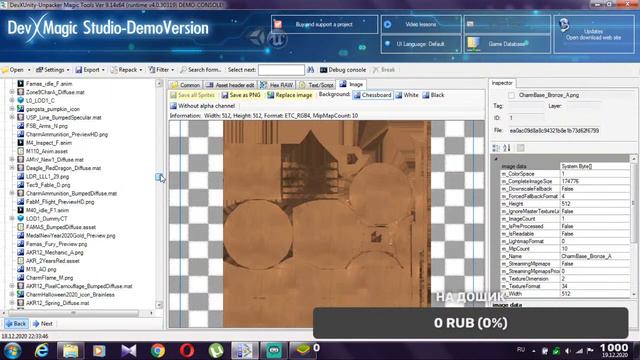Select the Image tab
The image size is (640, 360).
351,84
